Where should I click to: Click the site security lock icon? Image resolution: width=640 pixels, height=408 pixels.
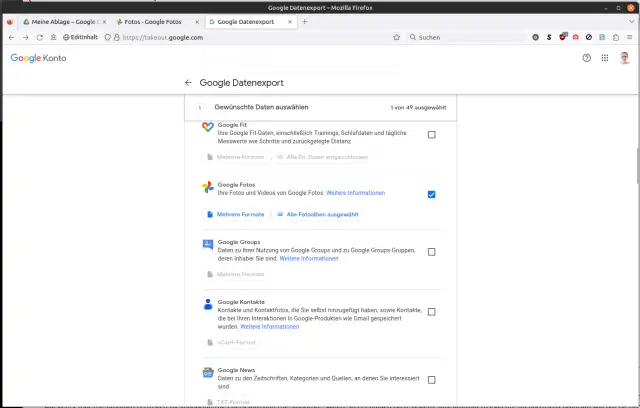[x=117, y=37]
